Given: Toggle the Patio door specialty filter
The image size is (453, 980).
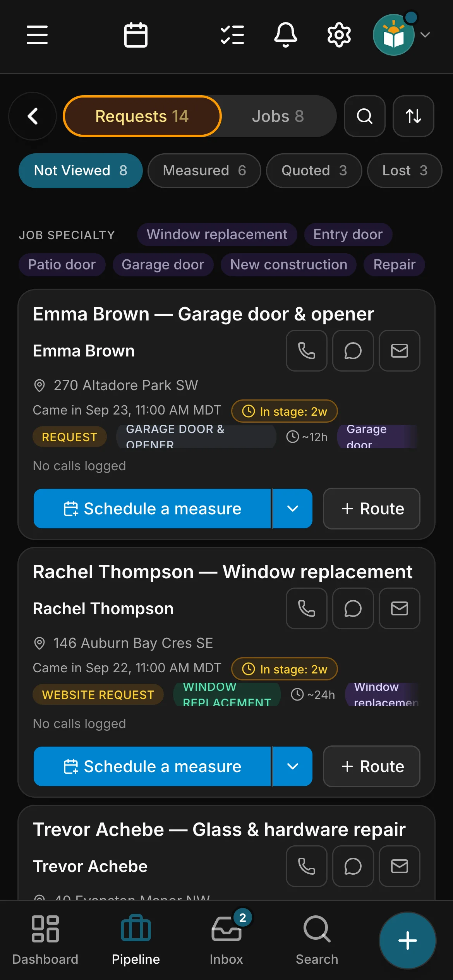Looking at the screenshot, I should click(62, 265).
